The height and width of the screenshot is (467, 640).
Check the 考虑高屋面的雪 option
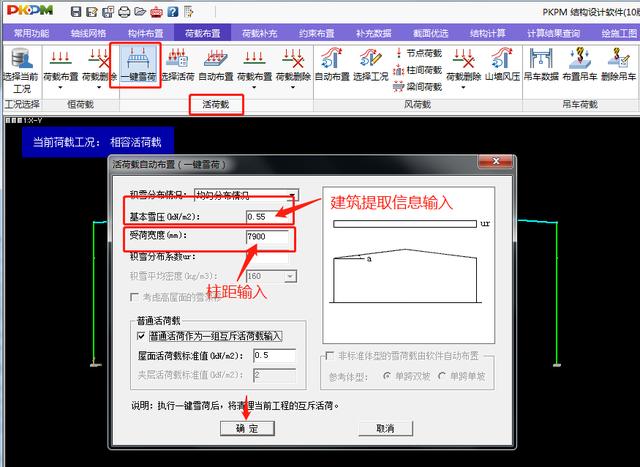134,297
